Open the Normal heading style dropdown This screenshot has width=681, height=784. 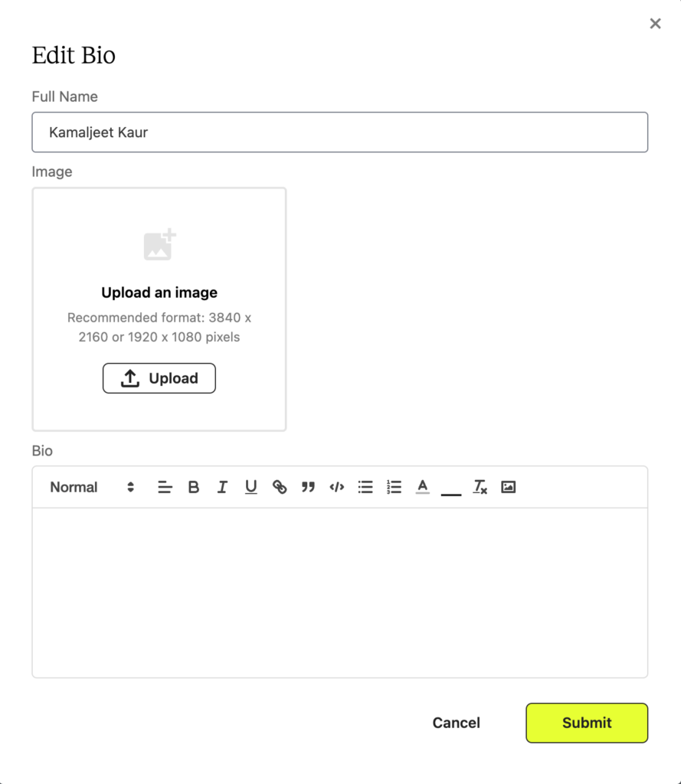[x=92, y=487]
